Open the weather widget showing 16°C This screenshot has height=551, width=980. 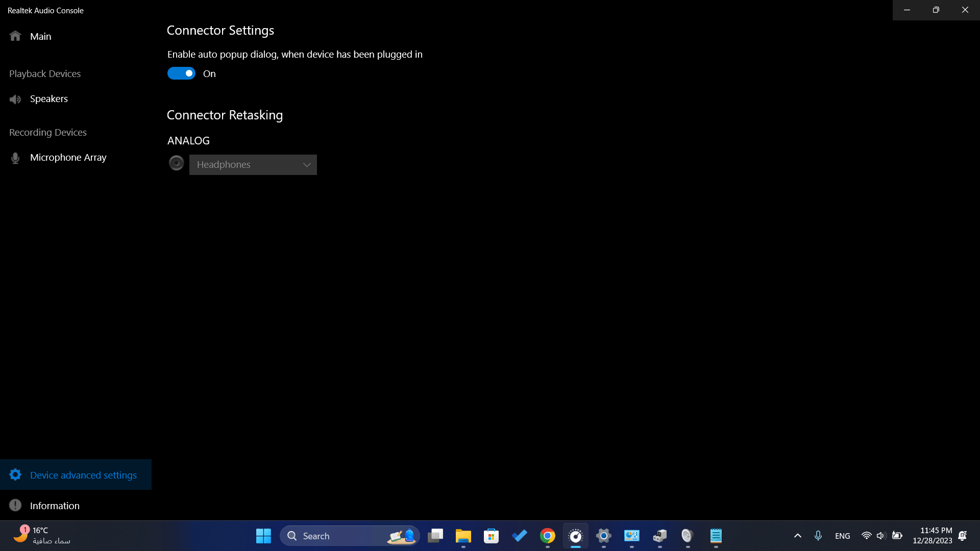(42, 536)
